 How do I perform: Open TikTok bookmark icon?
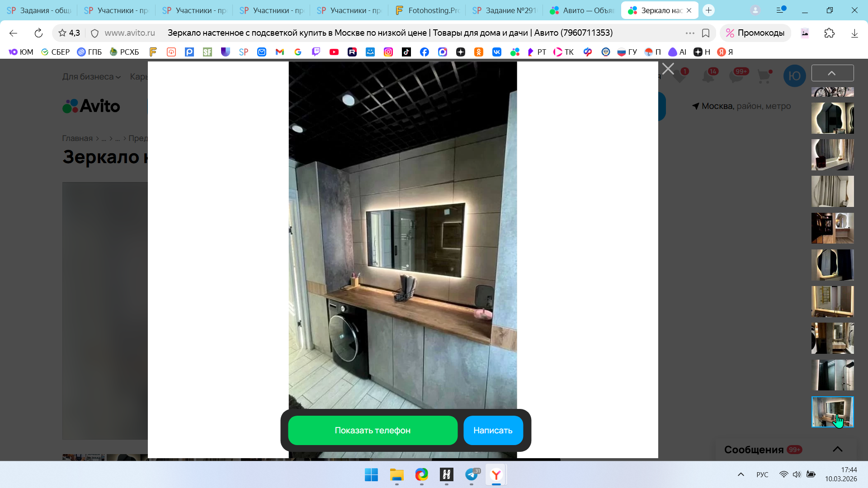click(x=406, y=52)
